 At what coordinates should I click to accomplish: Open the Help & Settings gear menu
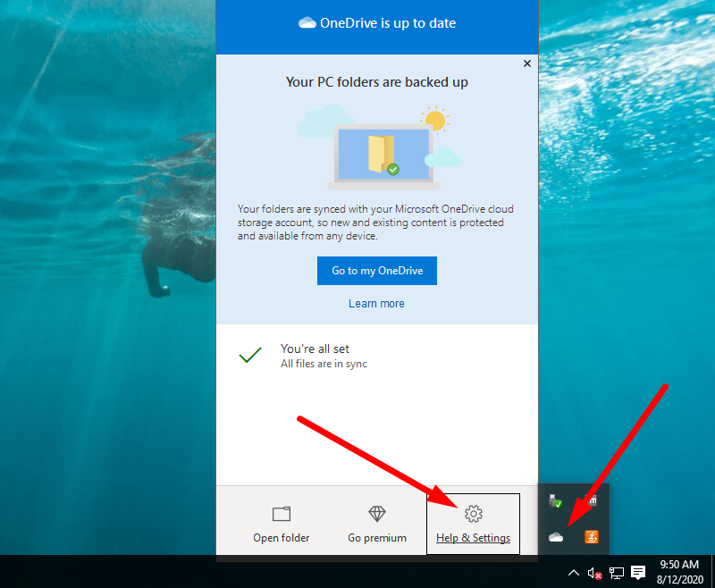pos(473,524)
